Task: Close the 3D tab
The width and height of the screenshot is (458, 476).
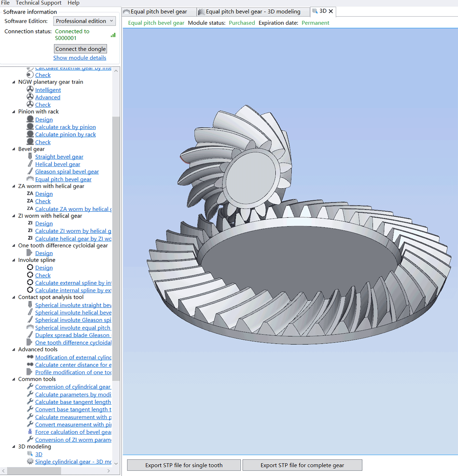Action: tap(331, 11)
